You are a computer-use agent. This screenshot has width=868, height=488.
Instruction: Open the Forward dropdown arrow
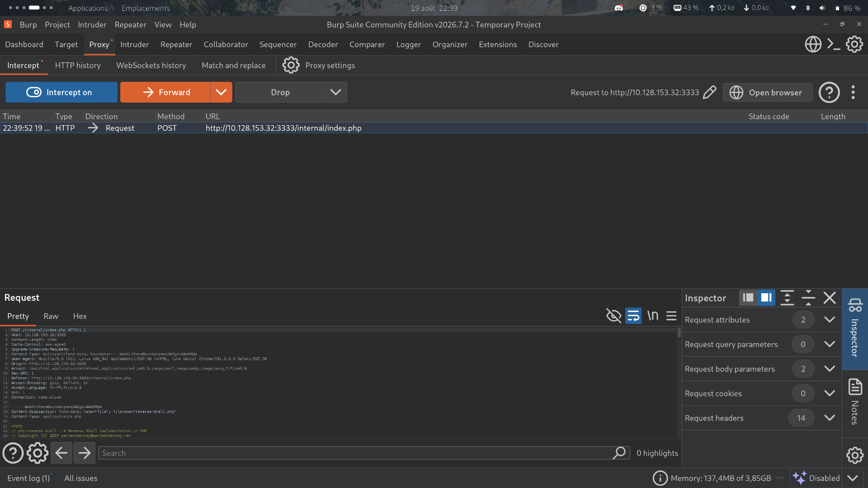(x=221, y=92)
